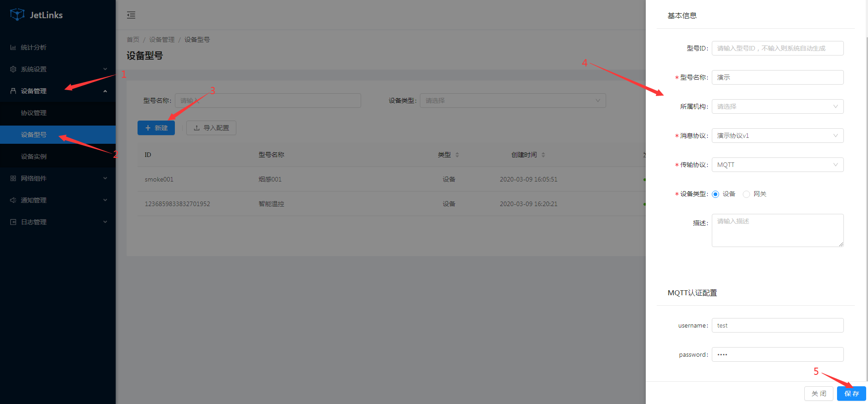Image resolution: width=868 pixels, height=404 pixels.
Task: Click the 导入配置 button
Action: coord(211,128)
